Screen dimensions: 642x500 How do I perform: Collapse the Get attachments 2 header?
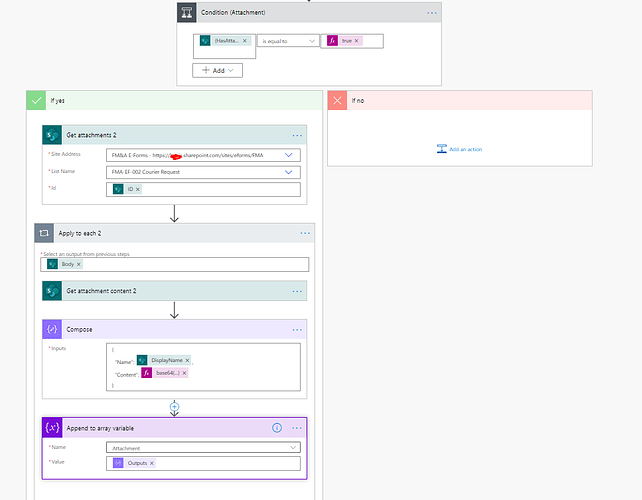click(174, 135)
